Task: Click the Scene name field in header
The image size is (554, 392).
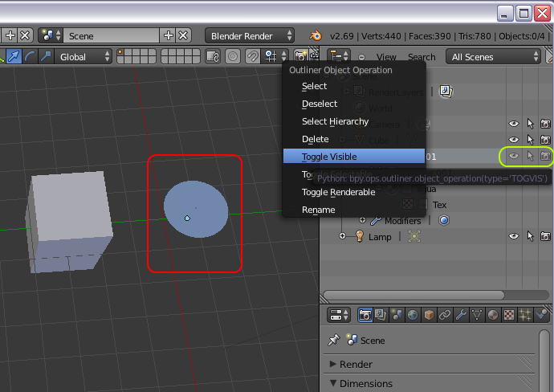Action: (x=112, y=35)
